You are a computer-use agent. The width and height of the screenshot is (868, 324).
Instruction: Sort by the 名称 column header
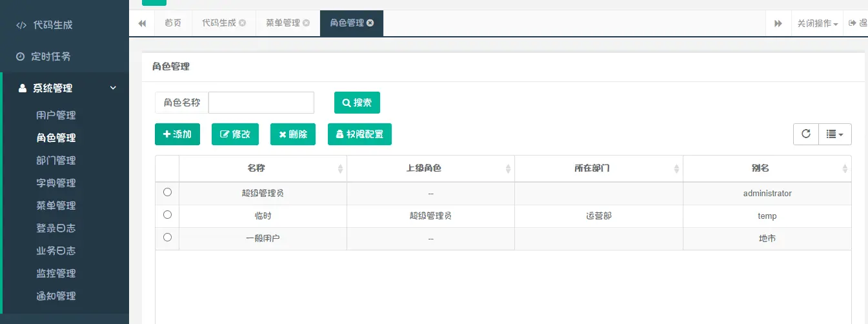click(263, 168)
